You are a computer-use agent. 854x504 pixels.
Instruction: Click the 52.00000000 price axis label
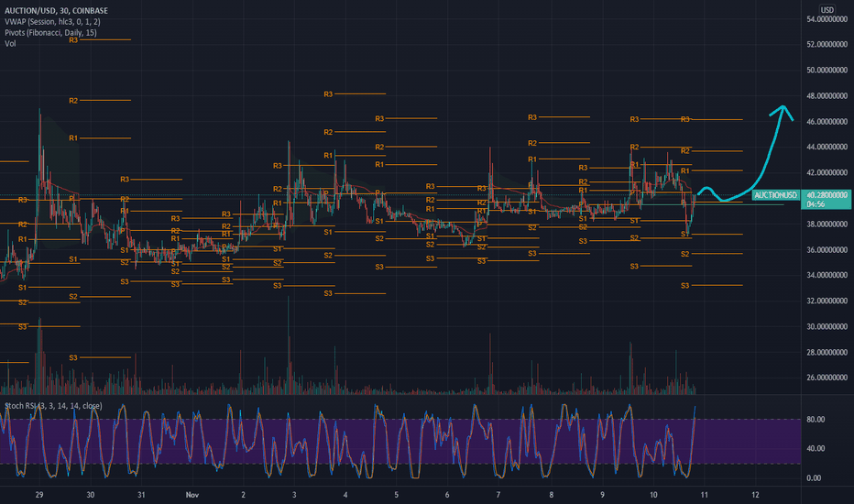click(827, 45)
